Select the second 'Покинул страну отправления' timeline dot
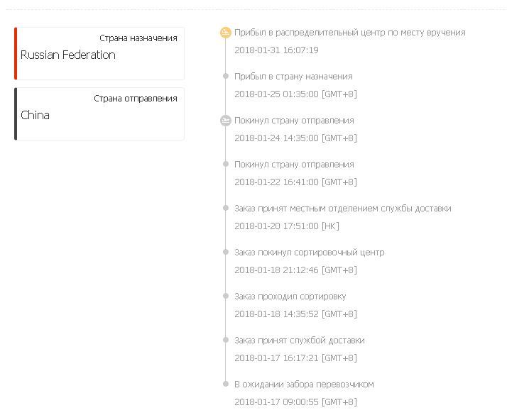 tap(226, 164)
